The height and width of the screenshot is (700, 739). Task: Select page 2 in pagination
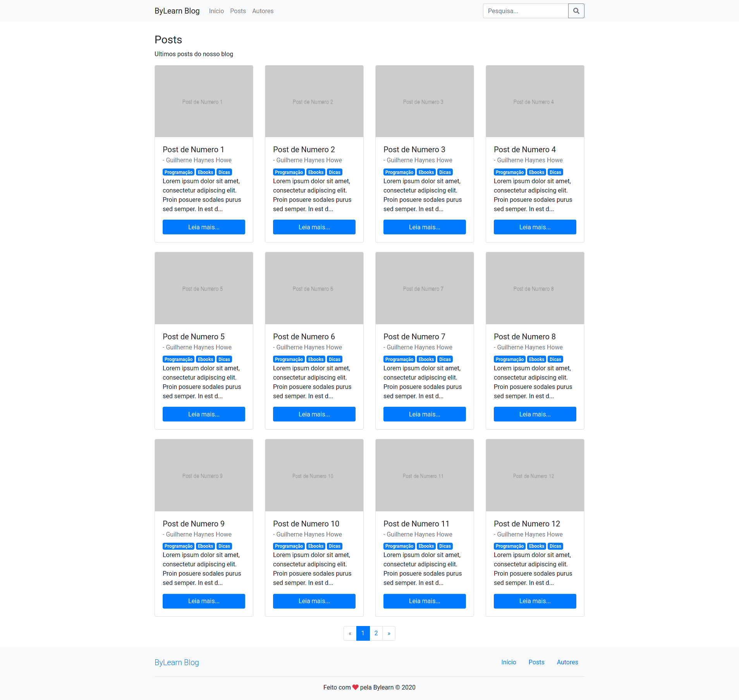pyautogui.click(x=376, y=633)
